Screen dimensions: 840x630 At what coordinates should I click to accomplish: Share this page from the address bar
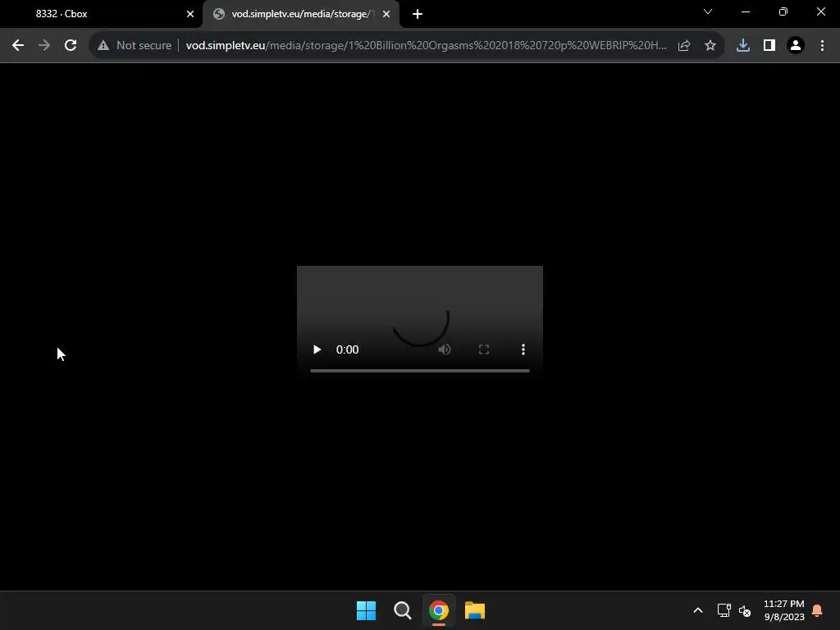pos(684,46)
